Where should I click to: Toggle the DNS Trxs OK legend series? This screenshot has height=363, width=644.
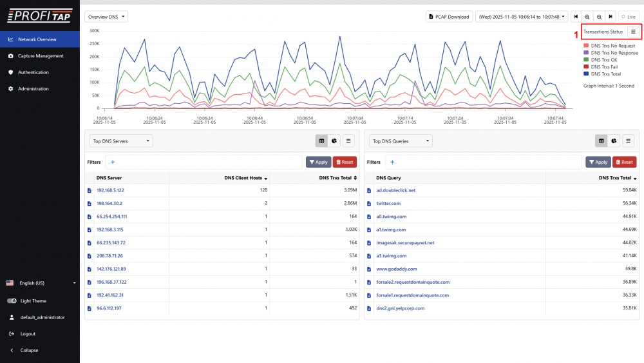(603, 60)
